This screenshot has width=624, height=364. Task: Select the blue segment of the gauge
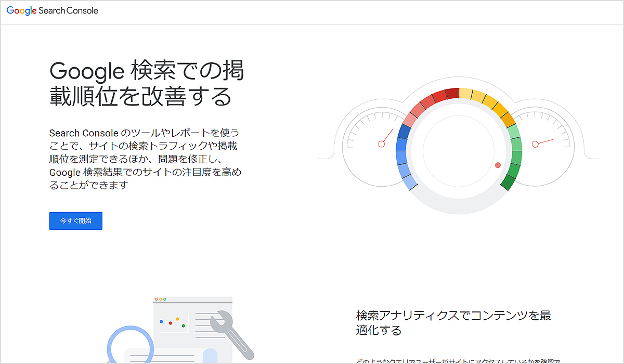click(x=402, y=156)
